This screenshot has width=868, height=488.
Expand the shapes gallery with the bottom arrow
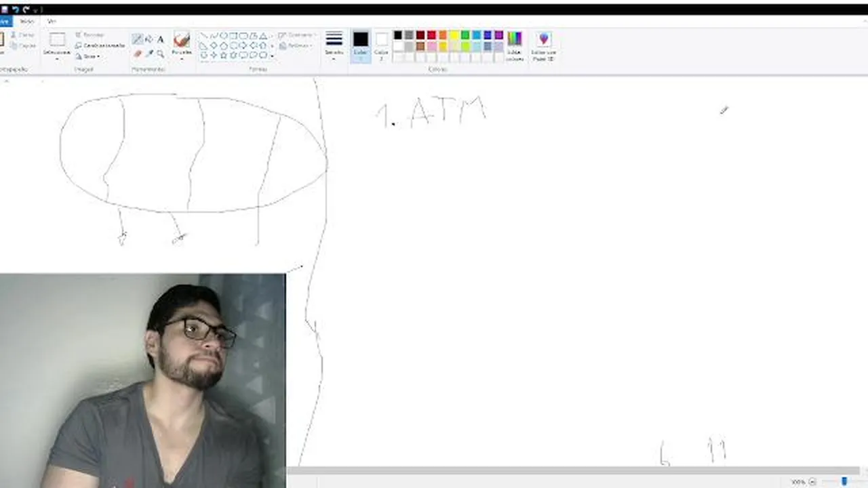272,56
